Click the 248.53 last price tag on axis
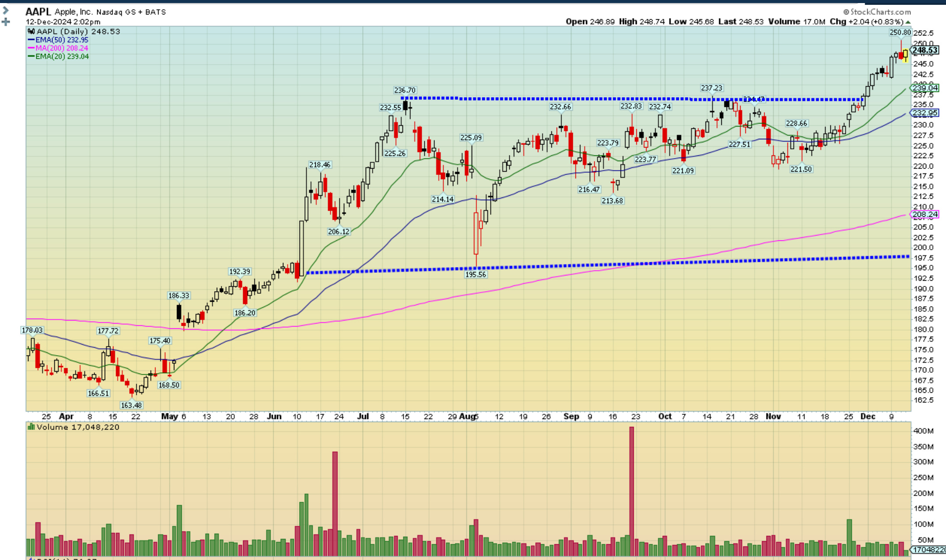The height and width of the screenshot is (560, 946). pyautogui.click(x=925, y=50)
